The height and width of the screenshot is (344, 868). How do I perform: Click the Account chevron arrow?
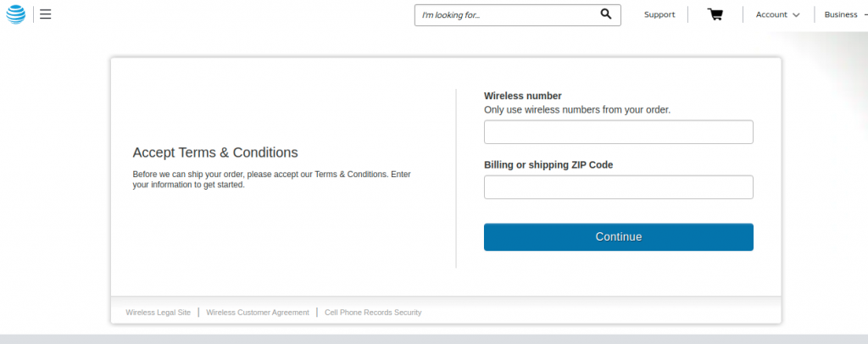point(797,14)
